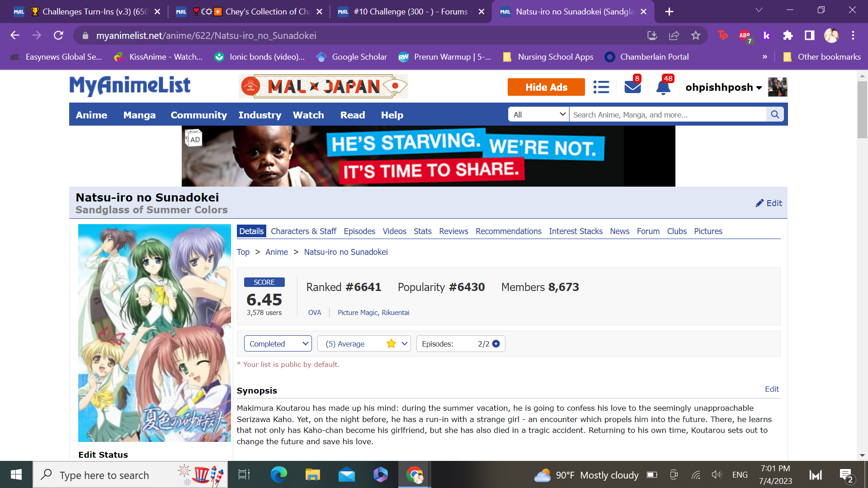The image size is (868, 488).
Task: Open the Picture Magic studio link
Action: click(358, 312)
